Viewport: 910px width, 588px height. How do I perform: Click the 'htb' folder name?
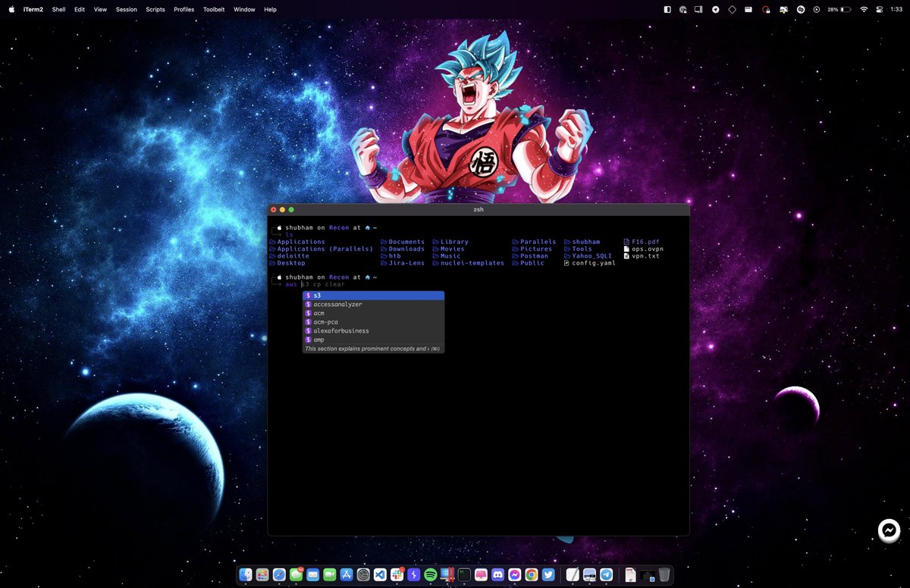pyautogui.click(x=395, y=256)
